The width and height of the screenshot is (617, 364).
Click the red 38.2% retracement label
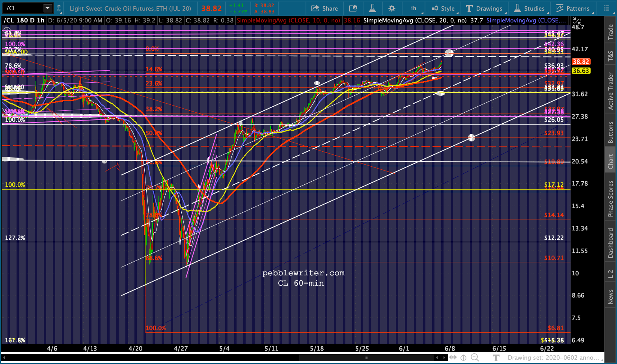coord(154,109)
